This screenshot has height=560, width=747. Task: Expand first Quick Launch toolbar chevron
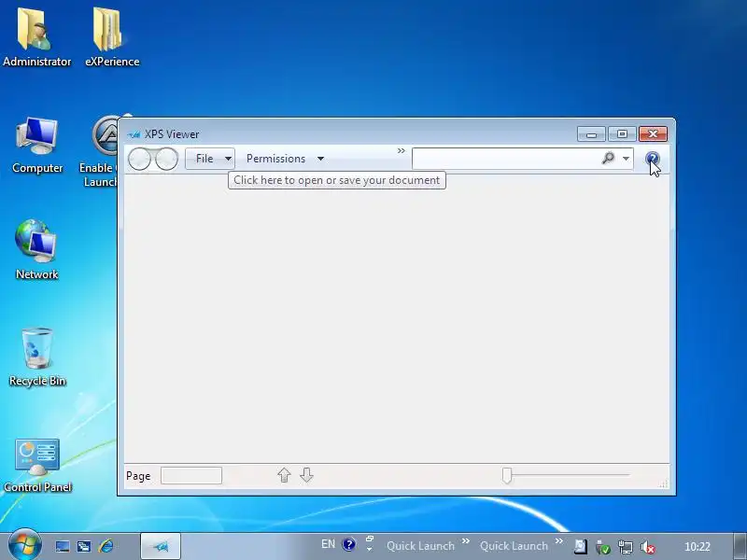tap(466, 541)
